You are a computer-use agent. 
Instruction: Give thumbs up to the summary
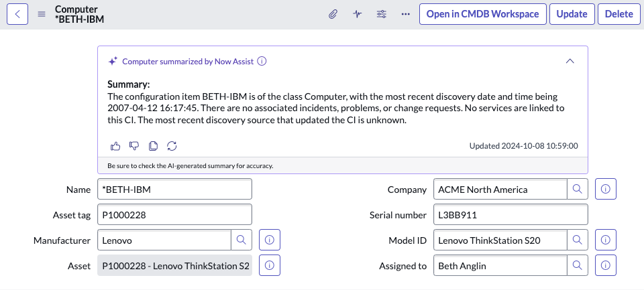pyautogui.click(x=115, y=145)
